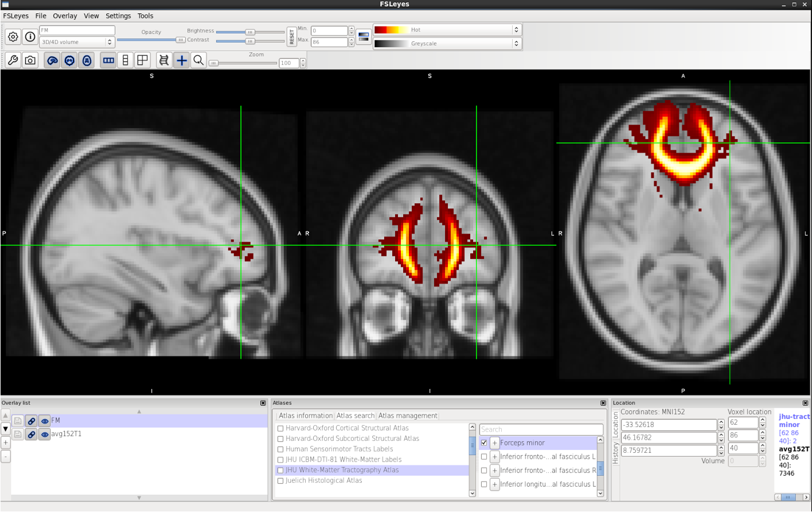The width and height of the screenshot is (812, 512).
Task: Click the Brightness slider
Action: click(x=250, y=32)
